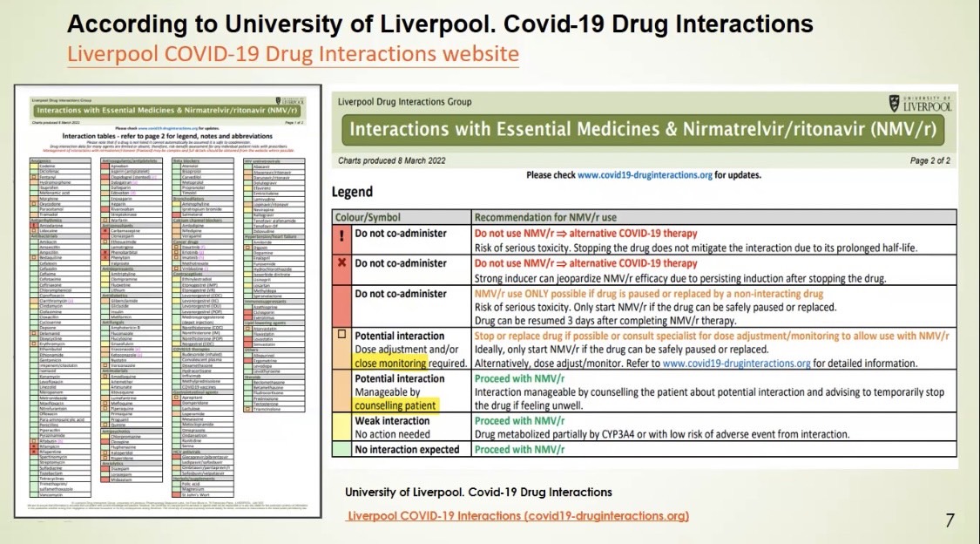The image size is (980, 544).
Task: Select the 'Liverpool Drug Interactions Group' heading
Action: pos(404,102)
